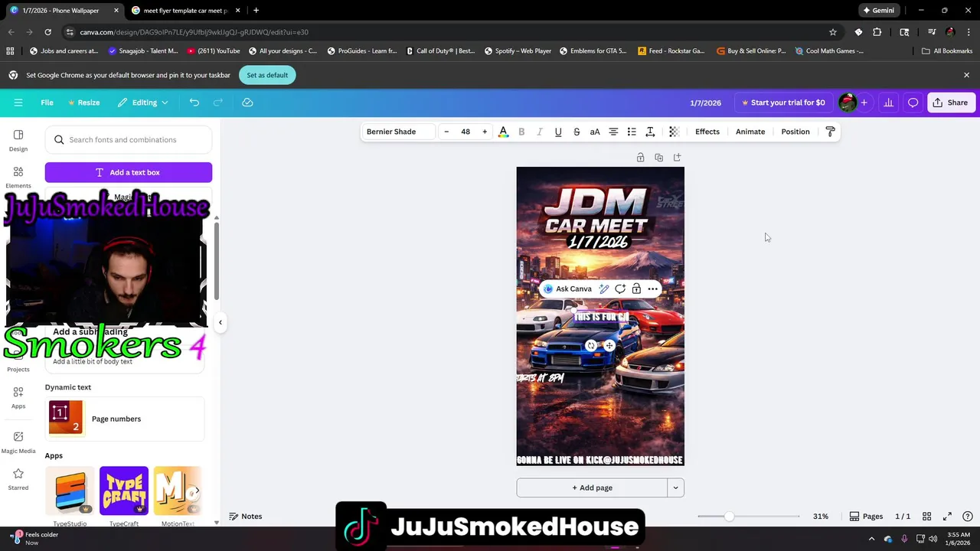Toggle uppercase aA formatting

pos(595,132)
